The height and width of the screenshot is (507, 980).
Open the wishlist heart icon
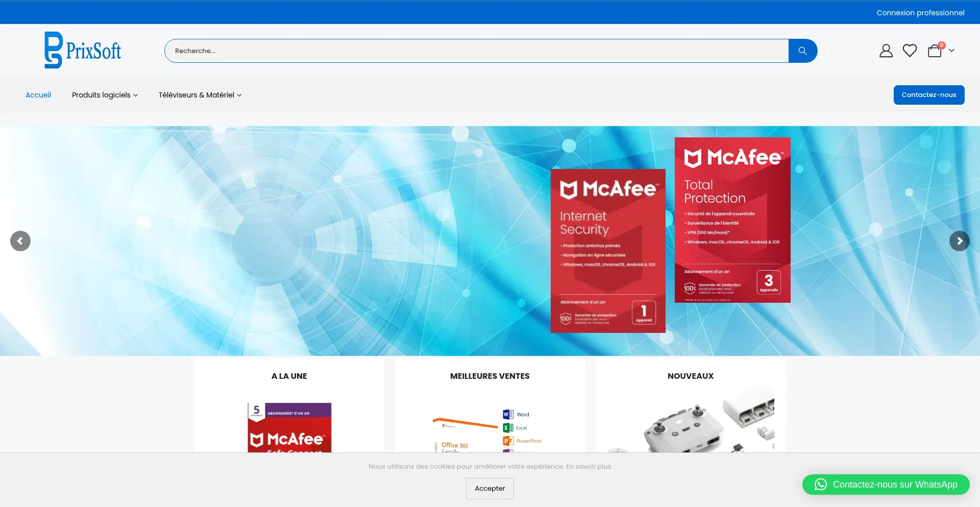pyautogui.click(x=910, y=51)
